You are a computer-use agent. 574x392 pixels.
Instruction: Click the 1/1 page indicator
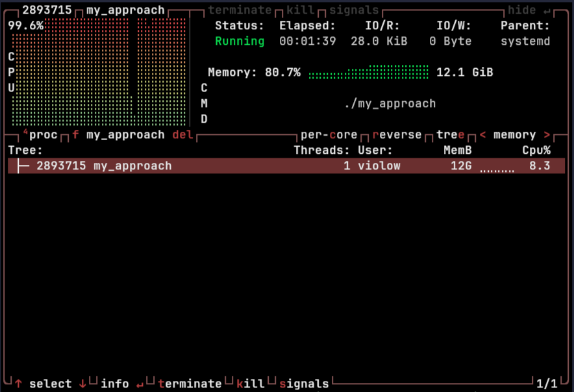click(x=547, y=384)
